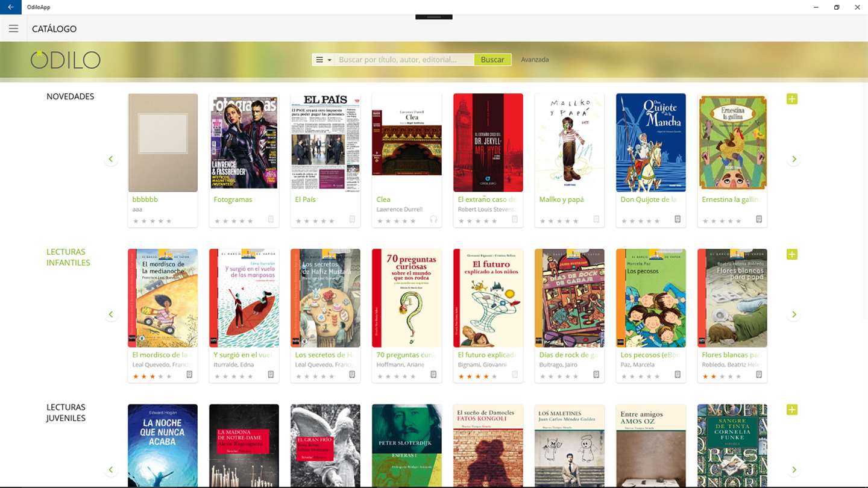Show previous books in Lecturas Juveniles
The image size is (868, 488).
pyautogui.click(x=111, y=470)
